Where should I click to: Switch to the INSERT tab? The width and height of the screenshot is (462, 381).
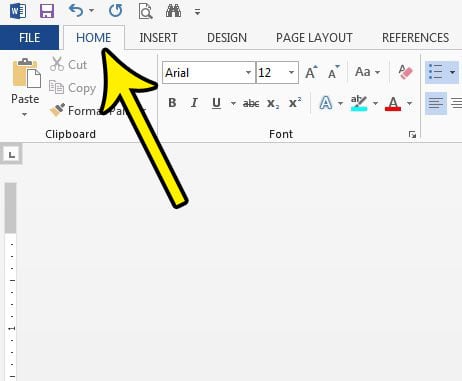coord(158,38)
